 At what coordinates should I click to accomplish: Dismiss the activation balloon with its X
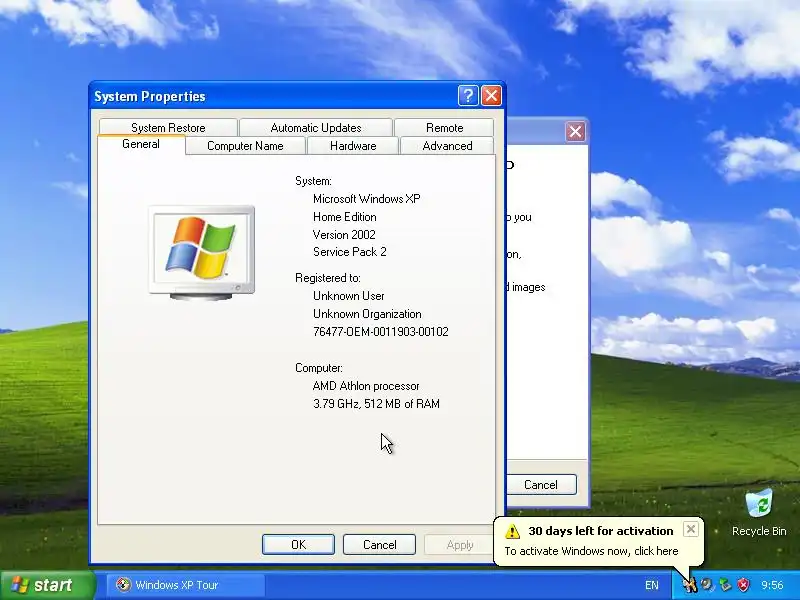pyautogui.click(x=690, y=529)
